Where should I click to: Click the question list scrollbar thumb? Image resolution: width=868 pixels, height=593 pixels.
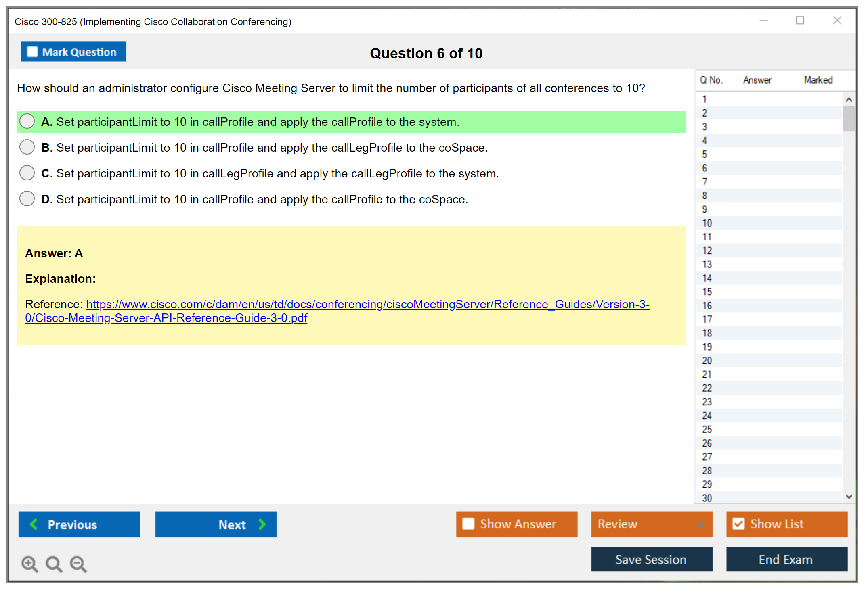point(849,118)
